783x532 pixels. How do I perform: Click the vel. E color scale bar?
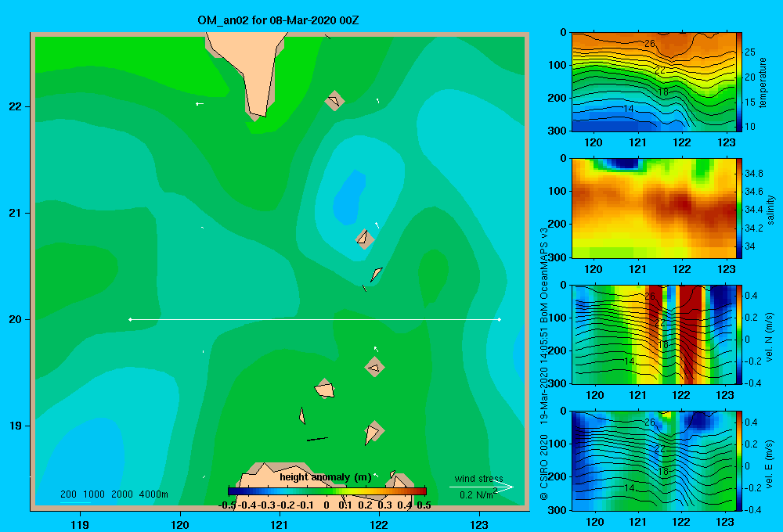pos(739,461)
